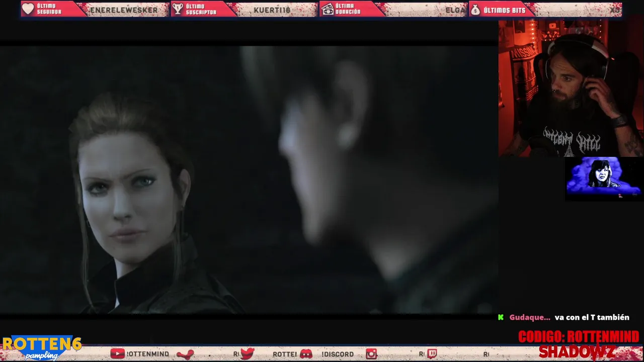
Task: Click the Último Seguidor label
Action: pos(49,9)
